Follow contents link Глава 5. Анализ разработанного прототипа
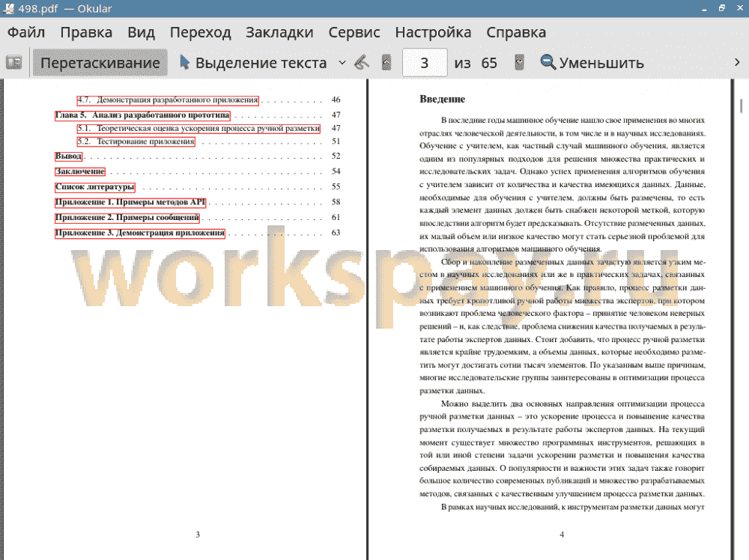 tap(142, 115)
